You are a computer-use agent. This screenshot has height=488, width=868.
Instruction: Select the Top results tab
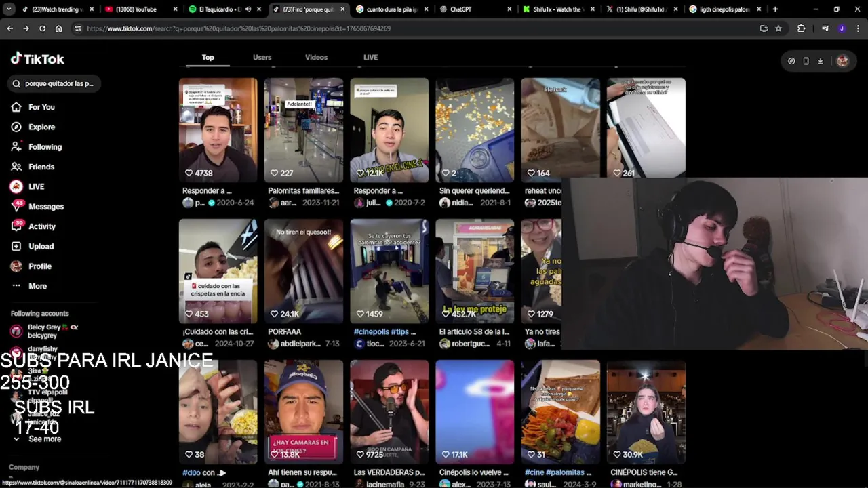click(208, 58)
